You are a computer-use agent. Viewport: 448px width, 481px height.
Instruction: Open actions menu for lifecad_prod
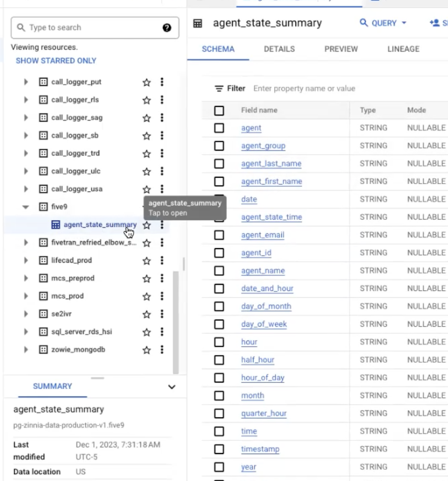162,261
